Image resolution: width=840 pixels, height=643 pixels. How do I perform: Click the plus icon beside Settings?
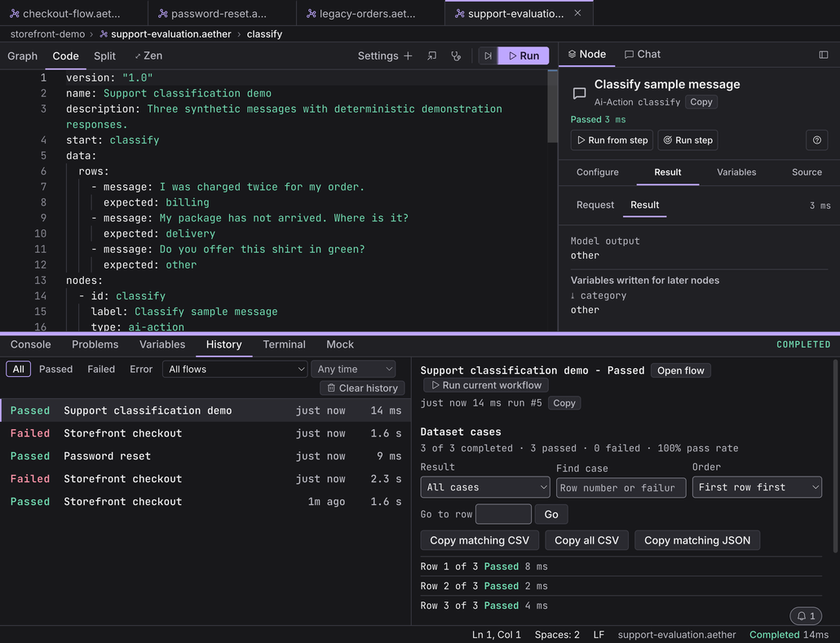tap(409, 55)
